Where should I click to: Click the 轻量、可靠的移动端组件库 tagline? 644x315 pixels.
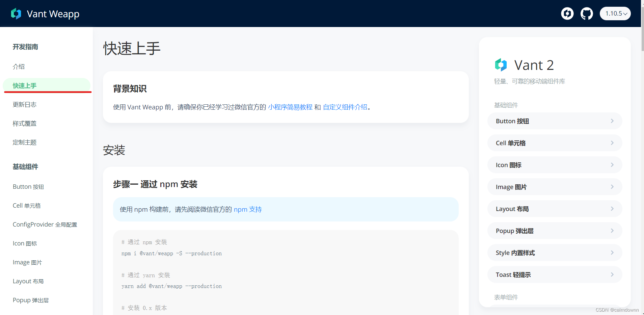530,81
